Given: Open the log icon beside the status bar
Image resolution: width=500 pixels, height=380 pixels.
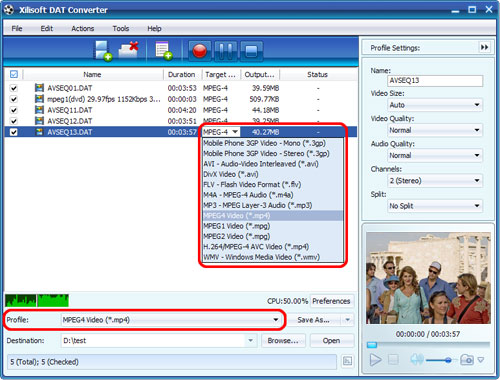Looking at the screenshot, I should 347,361.
